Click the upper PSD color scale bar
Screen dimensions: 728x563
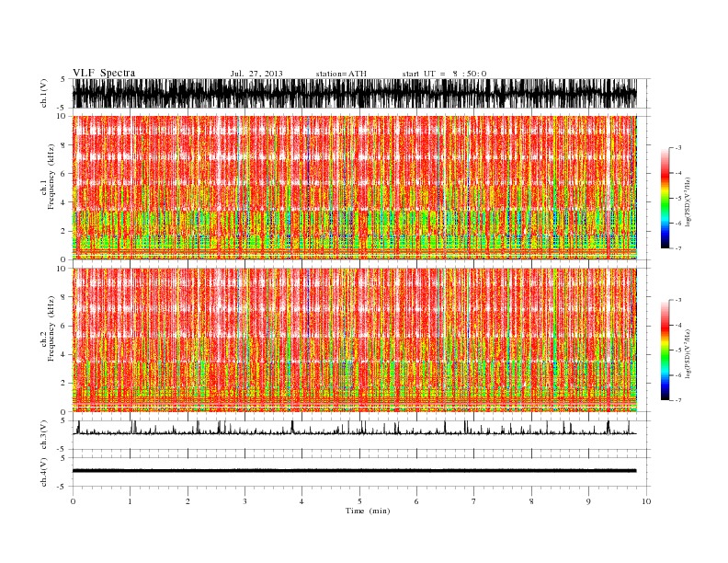665,199
